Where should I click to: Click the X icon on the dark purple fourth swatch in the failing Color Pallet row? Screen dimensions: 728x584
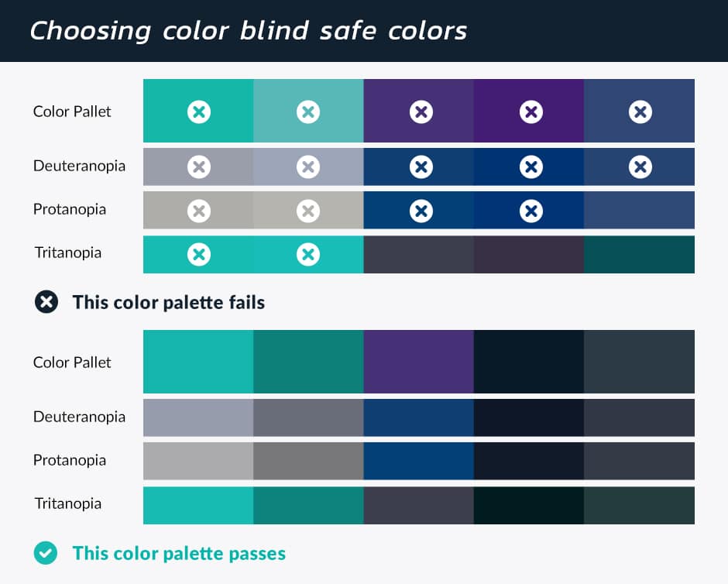tap(531, 112)
